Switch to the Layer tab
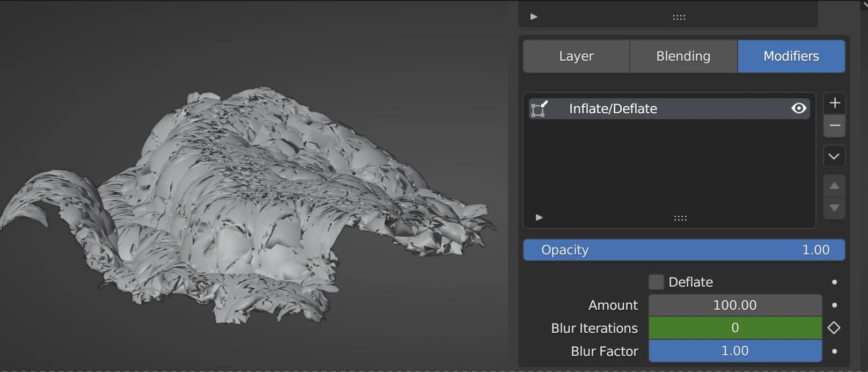868x372 pixels. pyautogui.click(x=576, y=56)
